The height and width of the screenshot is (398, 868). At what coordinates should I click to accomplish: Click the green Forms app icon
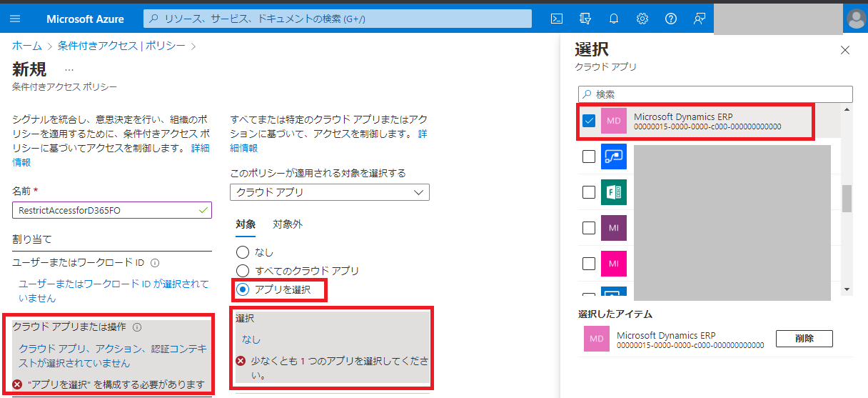[614, 192]
